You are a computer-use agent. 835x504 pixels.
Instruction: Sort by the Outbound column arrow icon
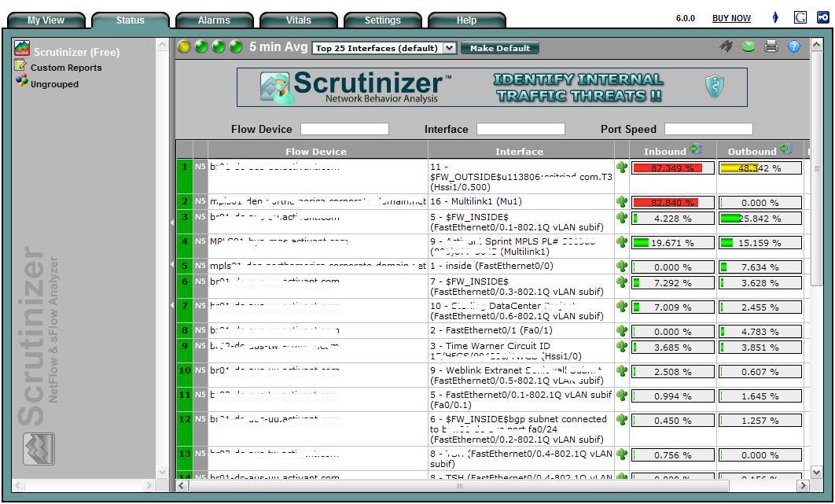[x=786, y=150]
